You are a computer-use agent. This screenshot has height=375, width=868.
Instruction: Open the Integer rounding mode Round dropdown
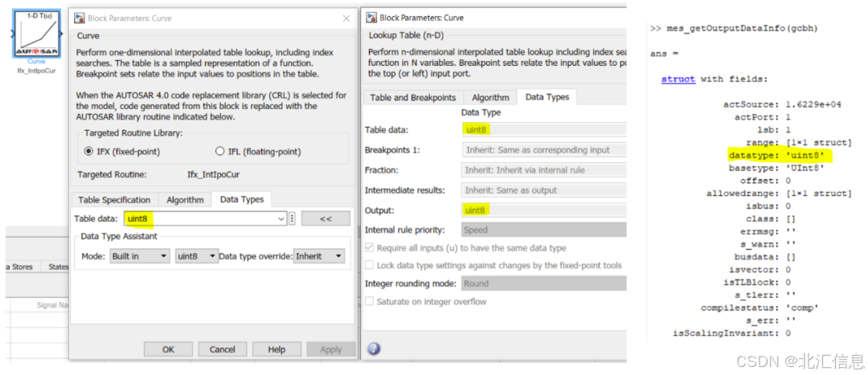coord(543,283)
